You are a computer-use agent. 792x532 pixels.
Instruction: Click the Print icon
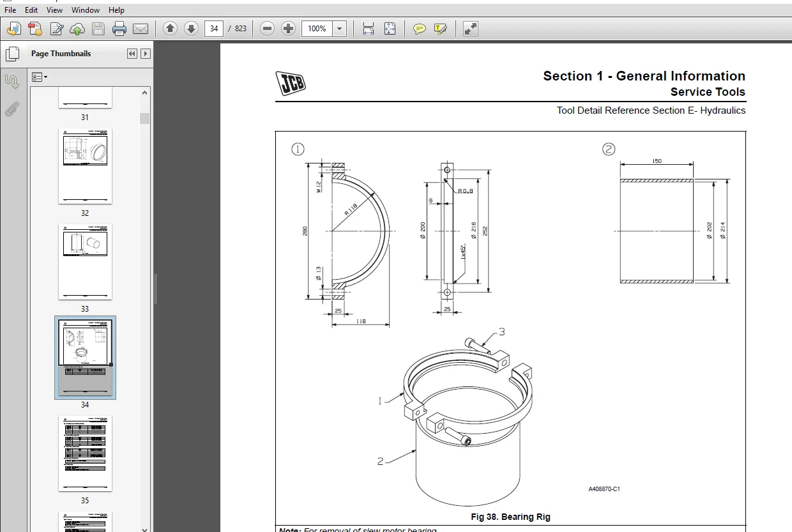tap(119, 29)
